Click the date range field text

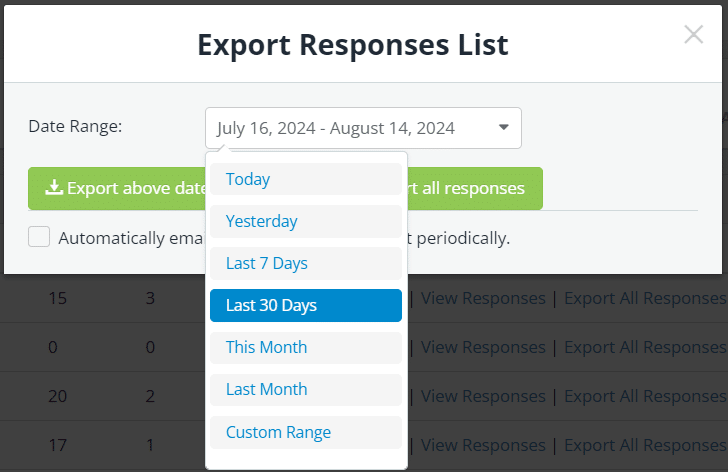[336, 128]
